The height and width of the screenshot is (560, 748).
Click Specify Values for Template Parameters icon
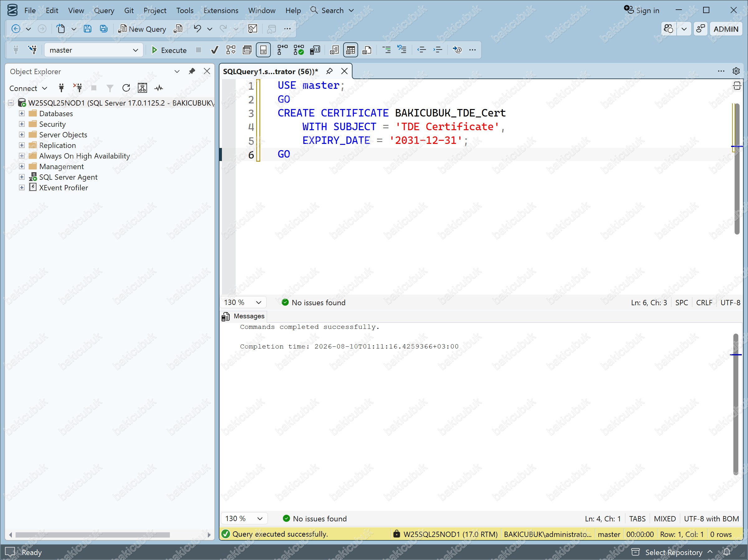coord(457,50)
